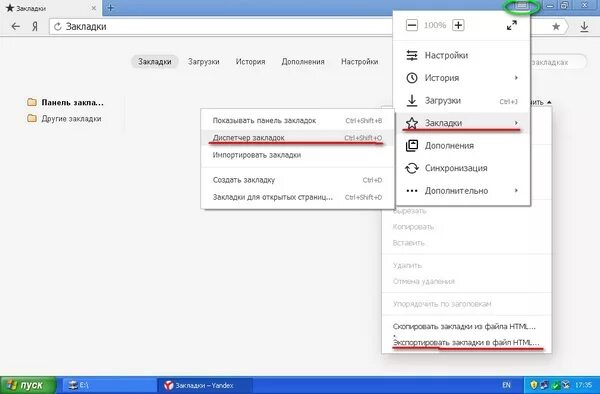Choose Показывать панель закладок

click(x=297, y=120)
